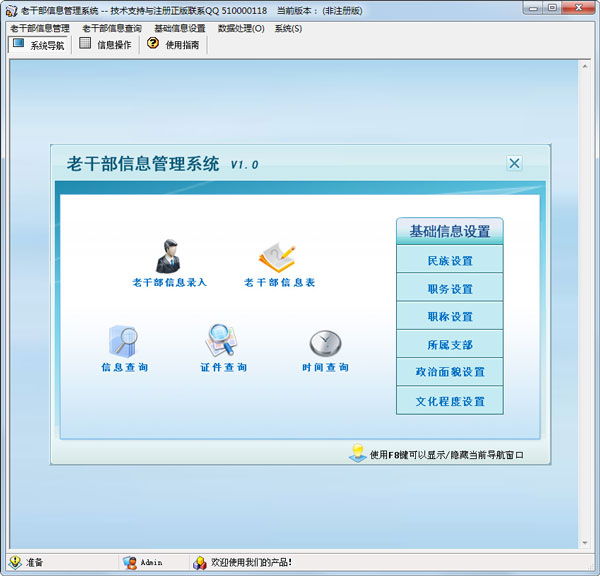600x576 pixels.
Task: Select the 信息操作 toolbar label
Action: [x=114, y=45]
